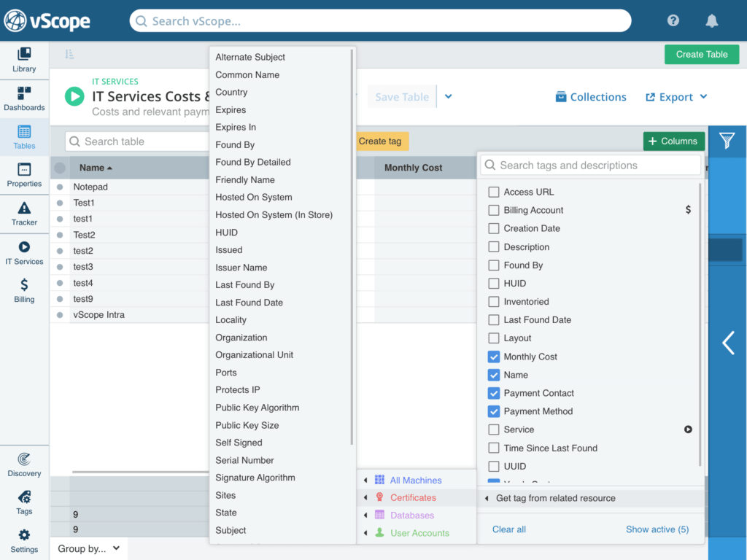Click the Export arrow icon

coord(650,97)
